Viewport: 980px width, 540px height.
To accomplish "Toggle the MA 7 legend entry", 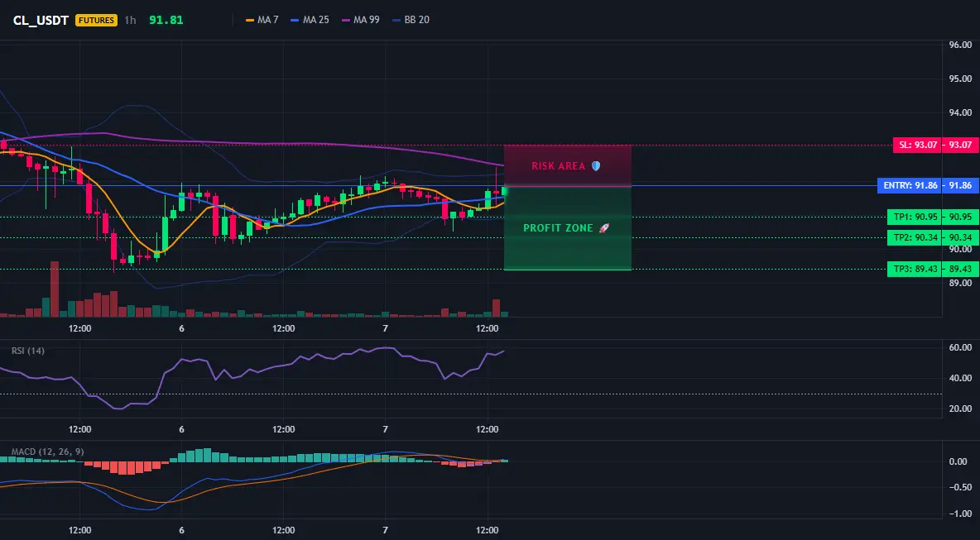I will 262,20.
